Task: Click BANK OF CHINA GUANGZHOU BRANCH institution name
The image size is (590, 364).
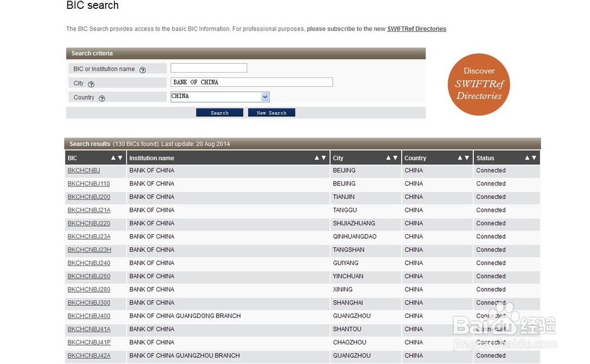Action: pos(184,355)
